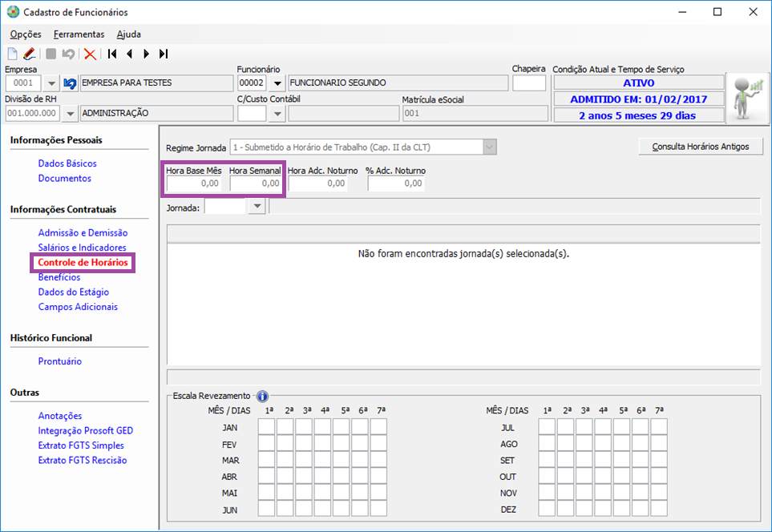772x532 pixels.
Task: Click the Hora Semanal field
Action: 255,183
